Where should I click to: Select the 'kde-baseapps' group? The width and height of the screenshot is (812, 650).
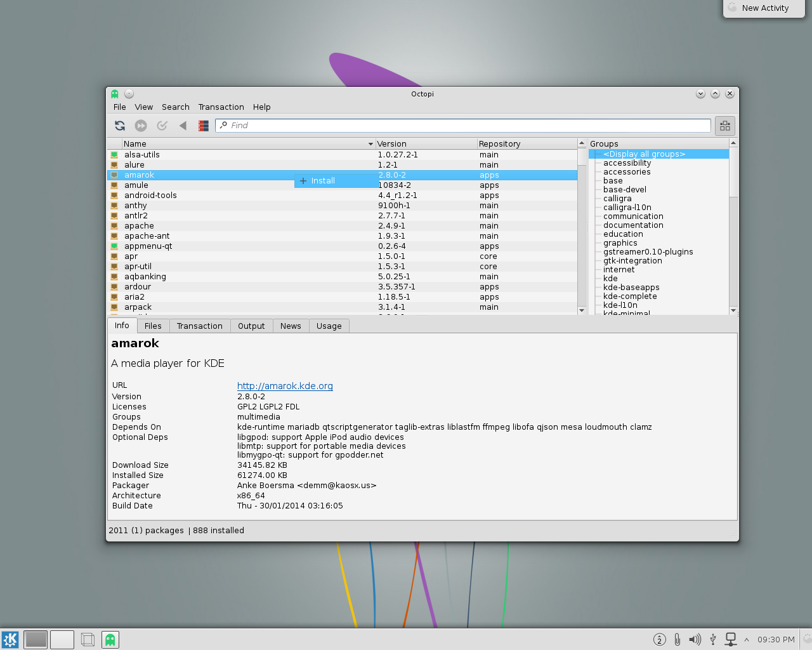pyautogui.click(x=631, y=288)
